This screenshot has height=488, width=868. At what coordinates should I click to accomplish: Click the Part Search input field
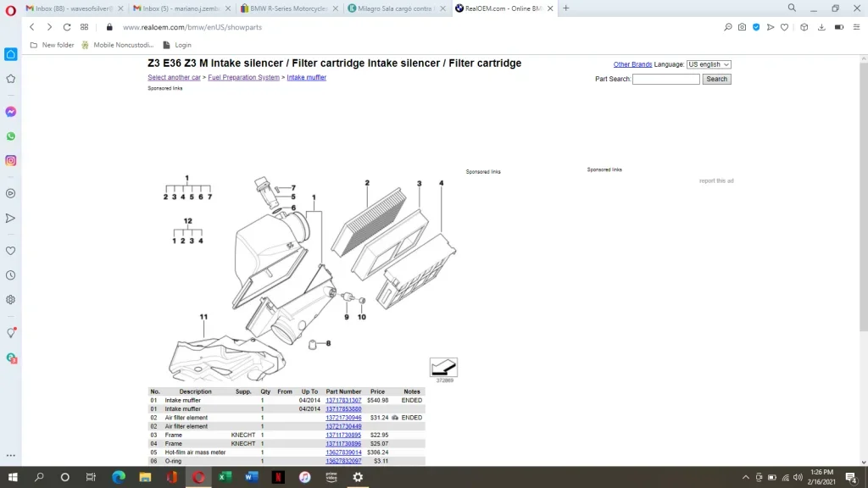(x=666, y=79)
